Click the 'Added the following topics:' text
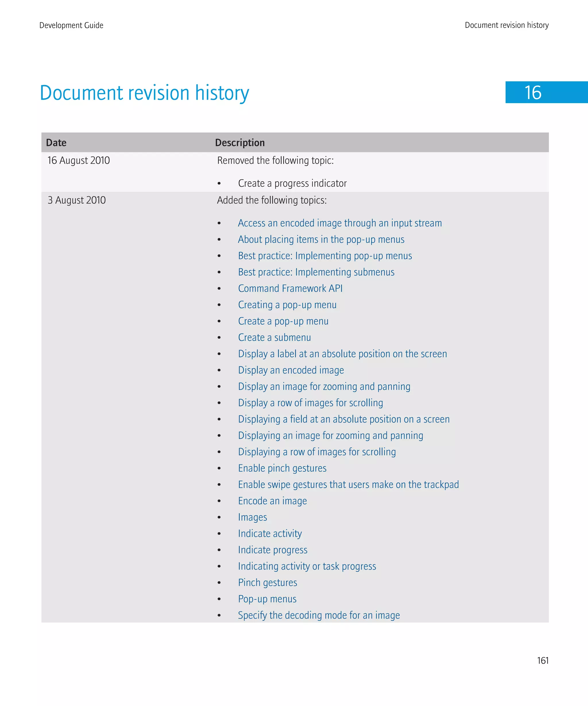This screenshot has width=588, height=706. coord(272,200)
